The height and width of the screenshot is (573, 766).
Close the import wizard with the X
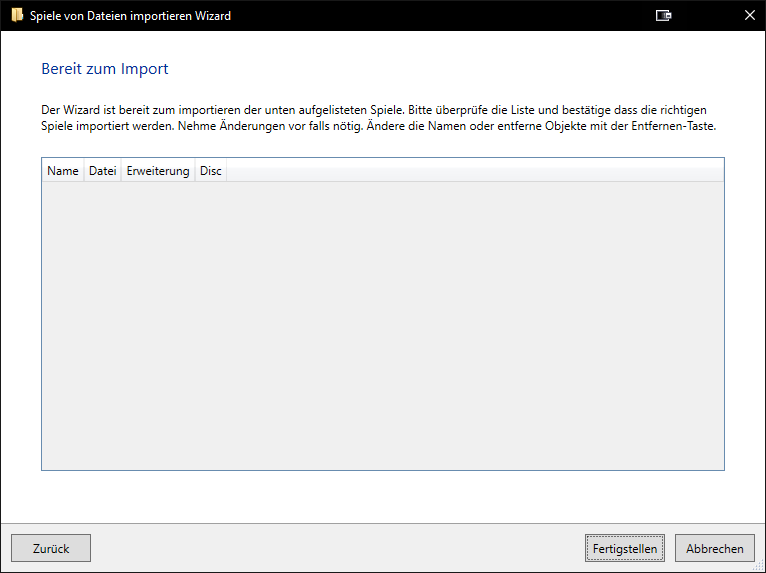(x=749, y=16)
